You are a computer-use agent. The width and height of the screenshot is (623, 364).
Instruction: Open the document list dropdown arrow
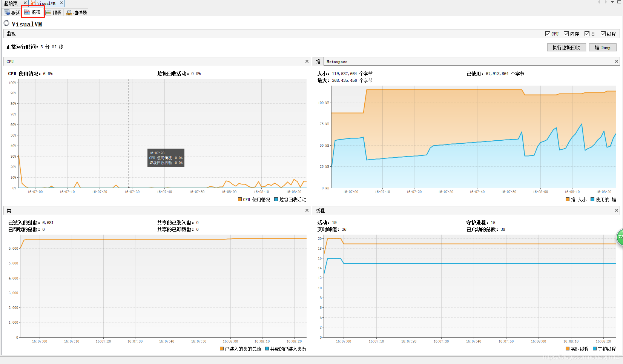pyautogui.click(x=612, y=2)
